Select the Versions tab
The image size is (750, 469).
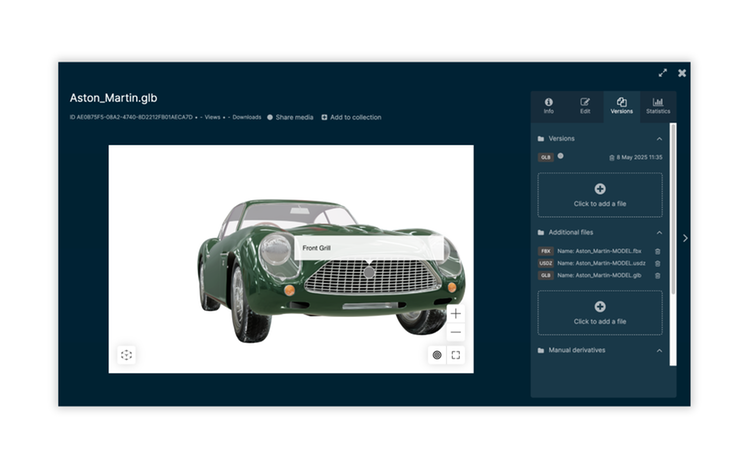point(621,106)
